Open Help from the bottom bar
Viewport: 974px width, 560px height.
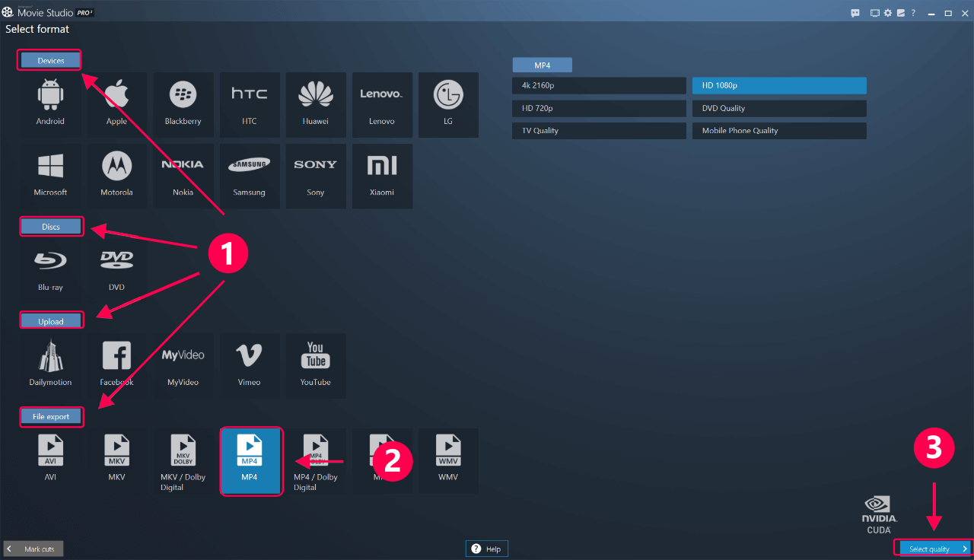[487, 549]
